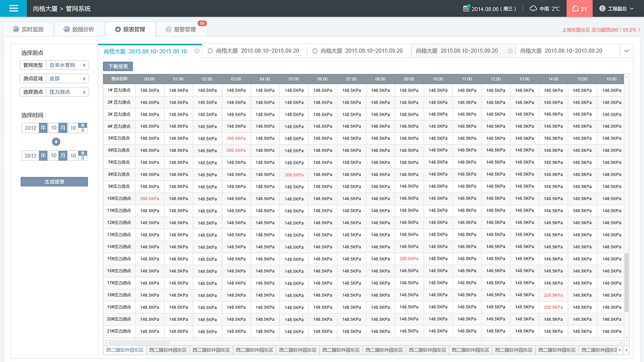Click the sheet tabs scroll-right arrow
This screenshot has height=362, width=644.
pos(626,350)
